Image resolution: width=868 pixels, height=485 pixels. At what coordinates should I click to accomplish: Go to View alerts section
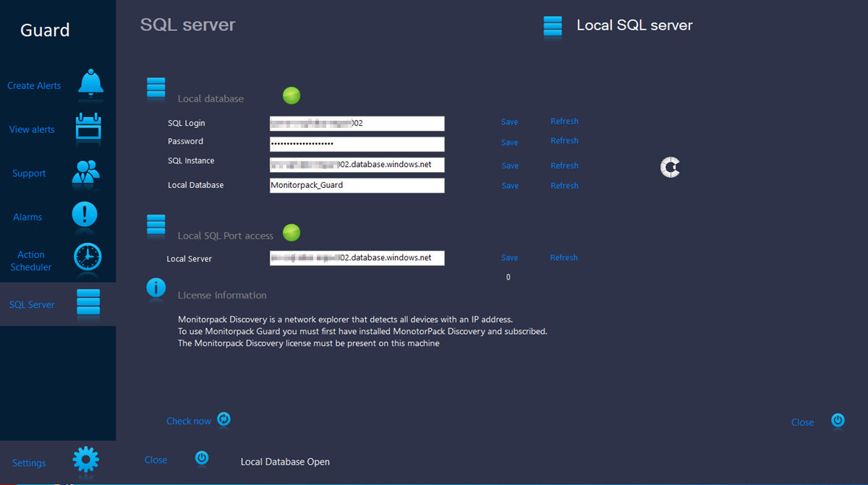point(32,129)
